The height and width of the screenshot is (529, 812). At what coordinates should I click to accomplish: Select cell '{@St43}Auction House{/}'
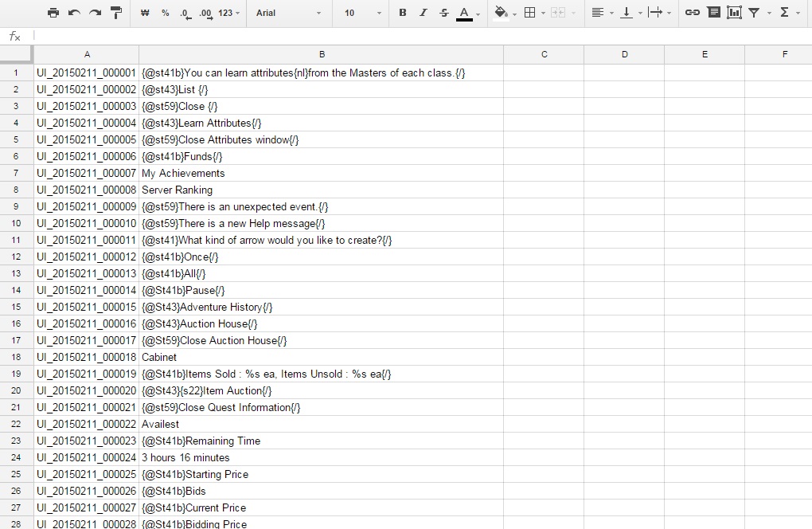click(x=322, y=323)
